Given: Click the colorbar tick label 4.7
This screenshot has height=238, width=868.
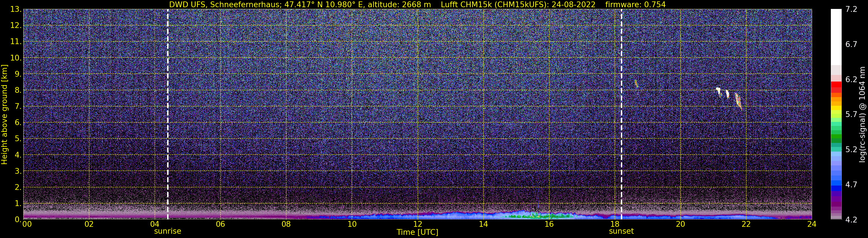Looking at the screenshot, I should coord(851,185).
